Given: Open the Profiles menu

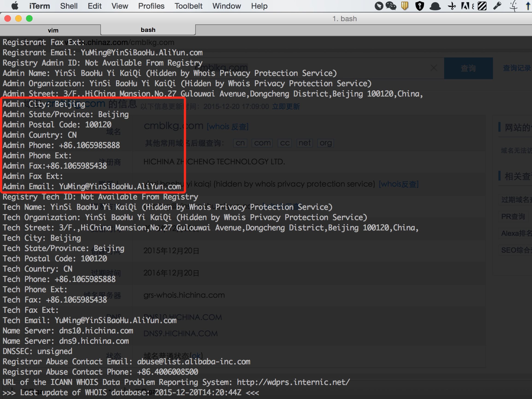Looking at the screenshot, I should coord(151,6).
